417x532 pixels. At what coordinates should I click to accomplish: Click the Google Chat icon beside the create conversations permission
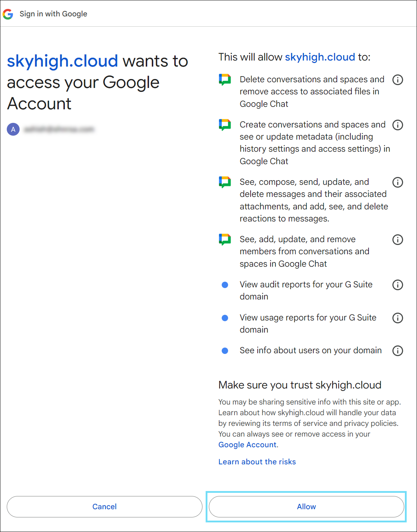coord(225,125)
